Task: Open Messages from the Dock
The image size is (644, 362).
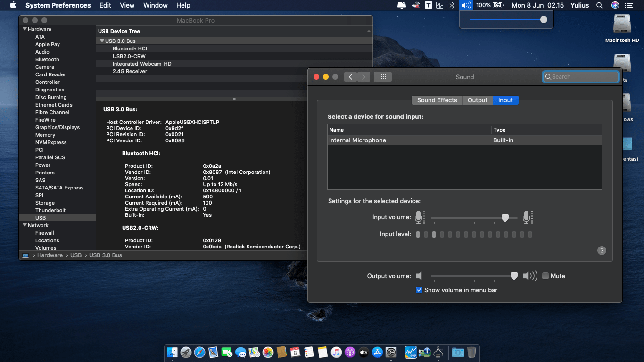Action: [240, 352]
